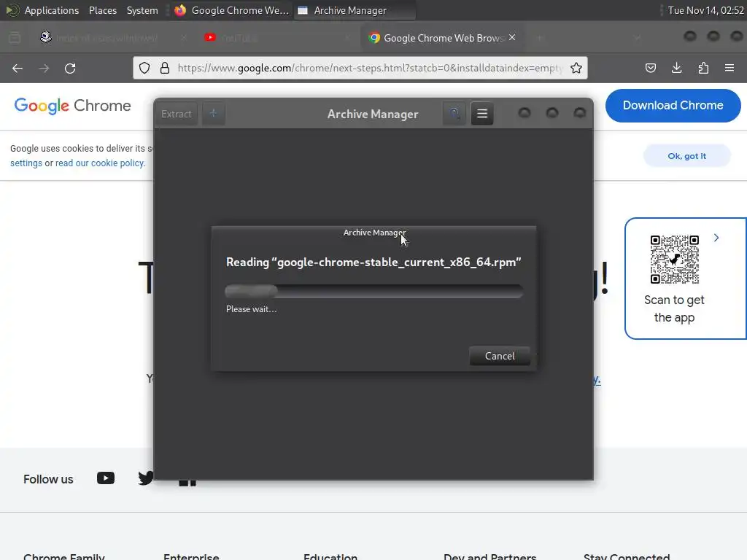Viewport: 747px width, 560px height.
Task: Click the chevron arrow beside the QR code
Action: tap(716, 238)
